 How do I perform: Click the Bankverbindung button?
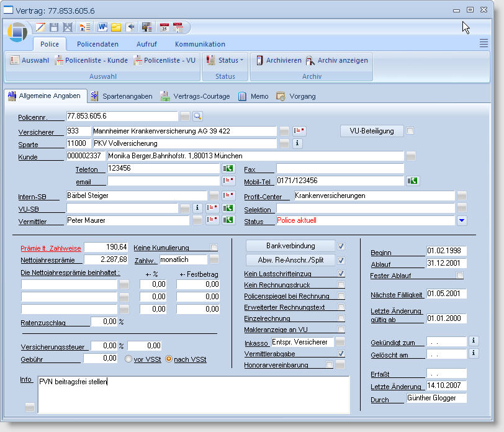tap(290, 246)
